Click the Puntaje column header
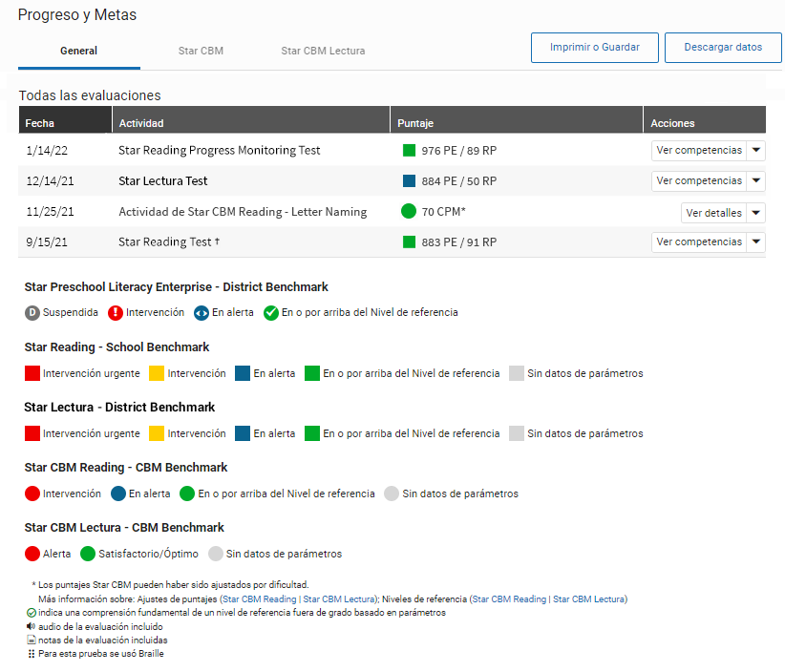Screen dimensions: 785x672 [x=517, y=119]
